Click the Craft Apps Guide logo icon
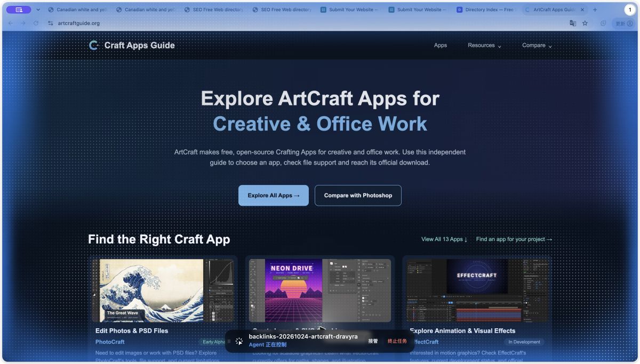 tap(94, 45)
